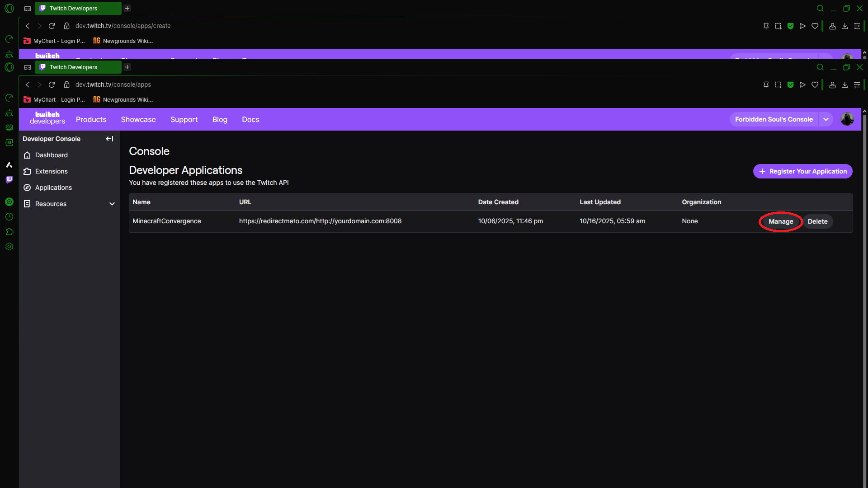Go to the Products menu

click(91, 119)
